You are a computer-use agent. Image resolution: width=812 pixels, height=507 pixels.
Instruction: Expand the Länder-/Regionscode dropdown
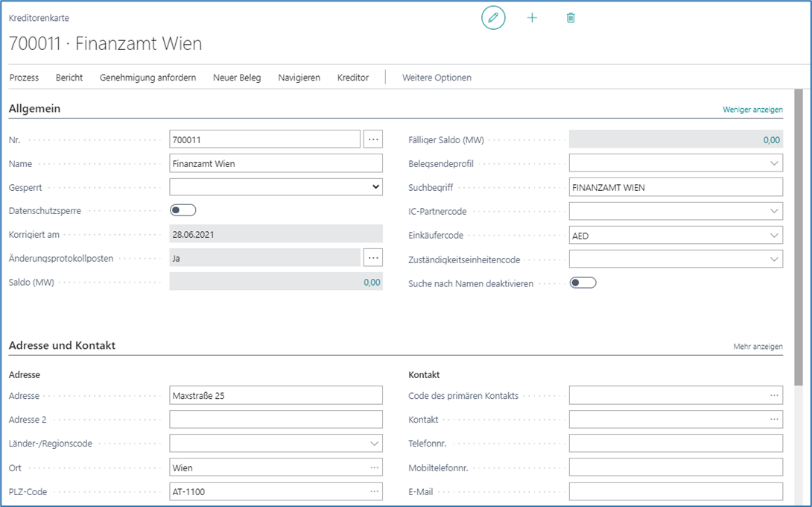375,444
